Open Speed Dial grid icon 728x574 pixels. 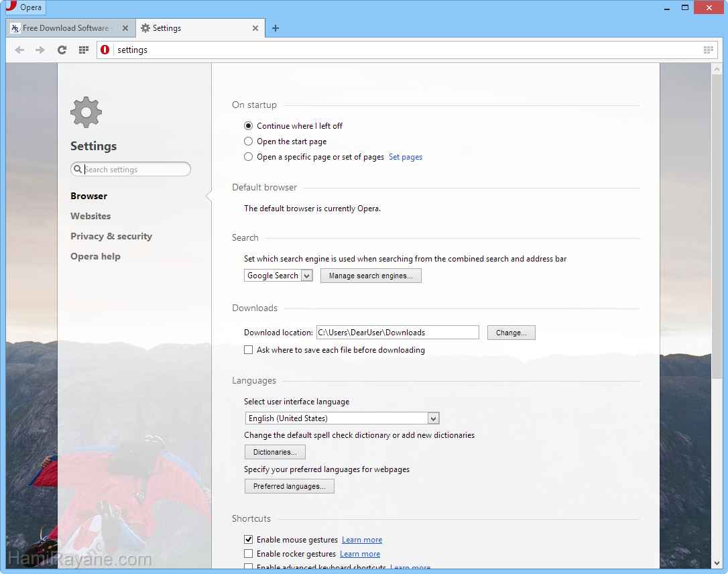click(84, 50)
